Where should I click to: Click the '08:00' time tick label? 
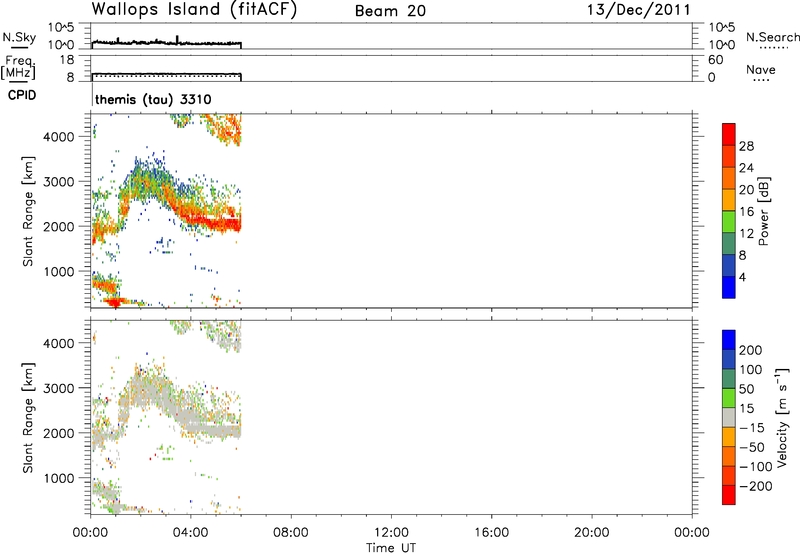[x=291, y=533]
